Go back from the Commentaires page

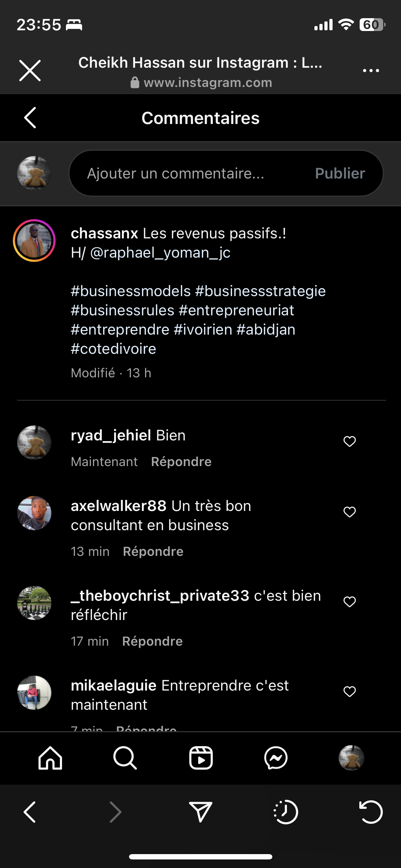pos(30,118)
